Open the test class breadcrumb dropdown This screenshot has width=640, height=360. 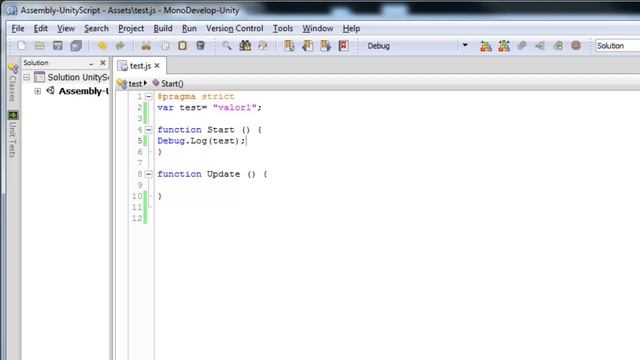(x=132, y=84)
